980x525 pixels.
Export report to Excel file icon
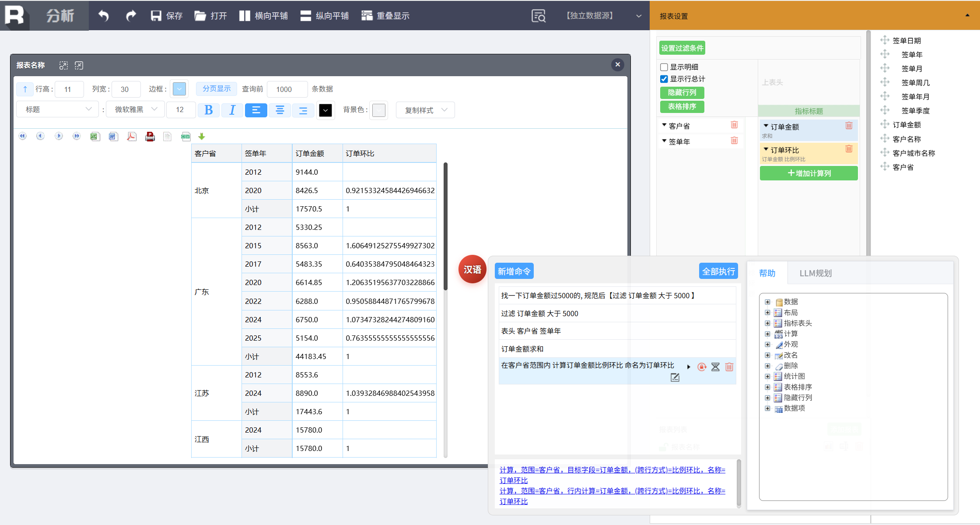tap(94, 137)
